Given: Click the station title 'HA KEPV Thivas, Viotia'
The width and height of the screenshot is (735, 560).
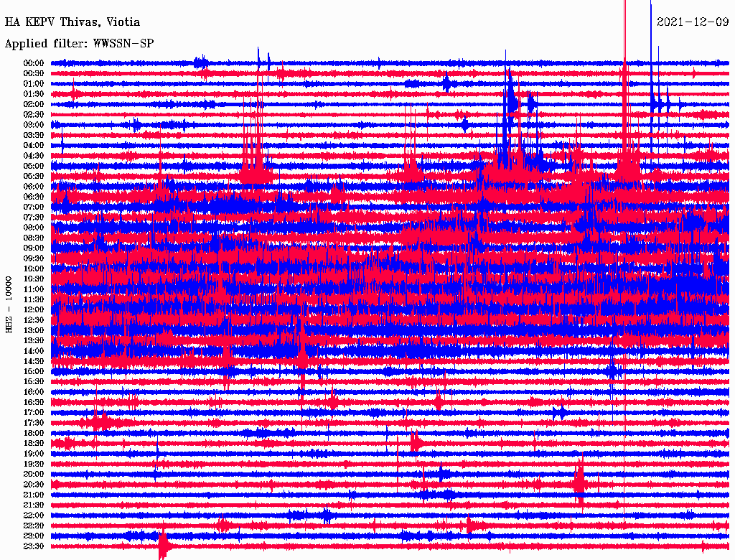Looking at the screenshot, I should point(72,22).
